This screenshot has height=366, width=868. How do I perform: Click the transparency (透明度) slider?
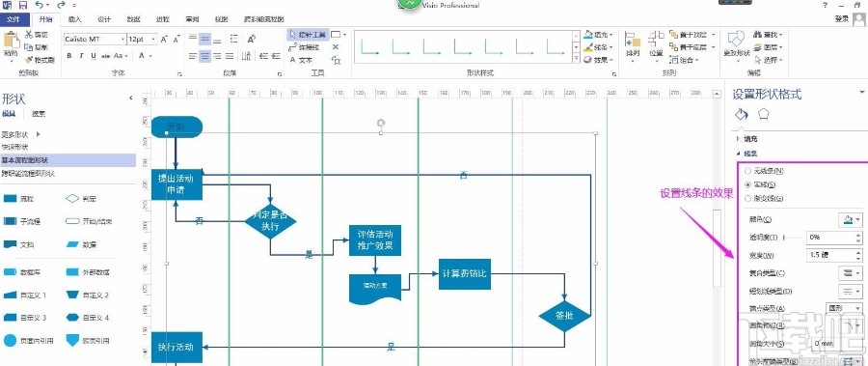(793, 238)
